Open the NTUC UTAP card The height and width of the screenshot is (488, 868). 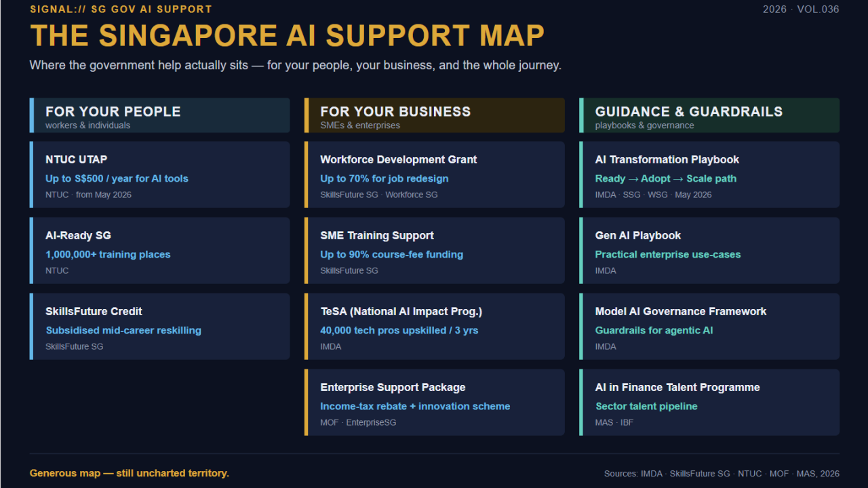tap(159, 174)
